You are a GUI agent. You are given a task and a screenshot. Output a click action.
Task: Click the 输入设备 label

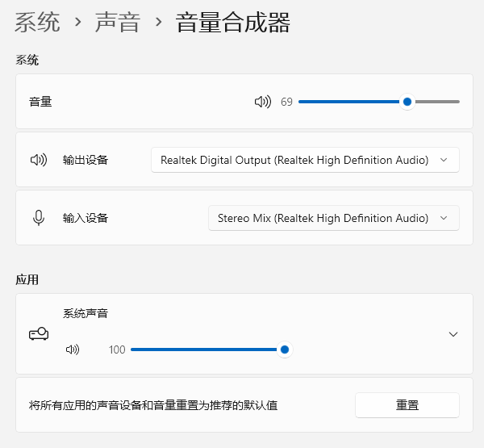click(86, 218)
